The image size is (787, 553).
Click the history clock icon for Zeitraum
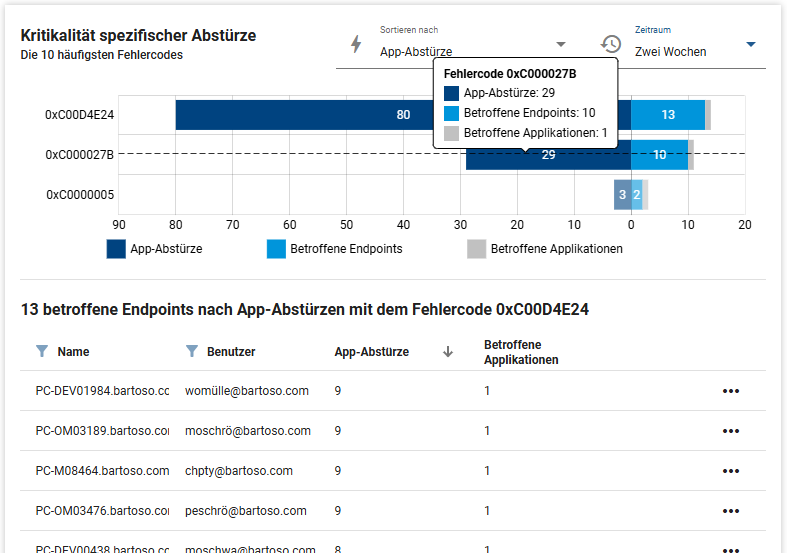click(610, 44)
